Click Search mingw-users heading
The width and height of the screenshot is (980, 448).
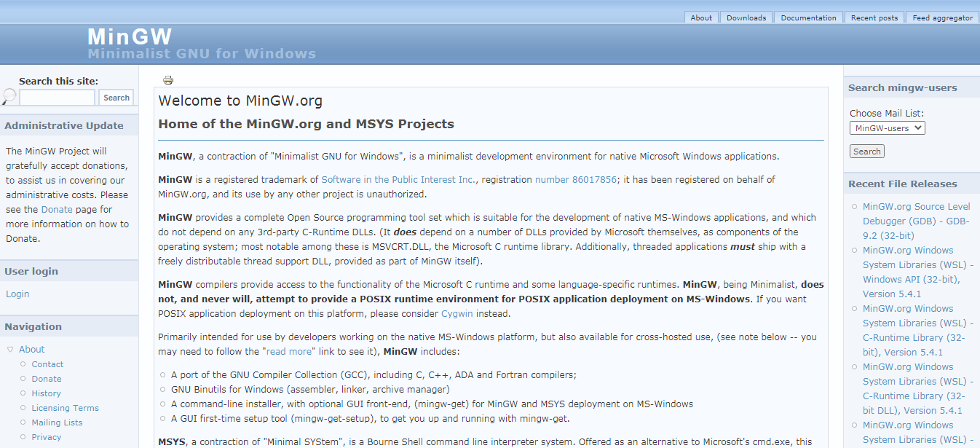pyautogui.click(x=903, y=88)
